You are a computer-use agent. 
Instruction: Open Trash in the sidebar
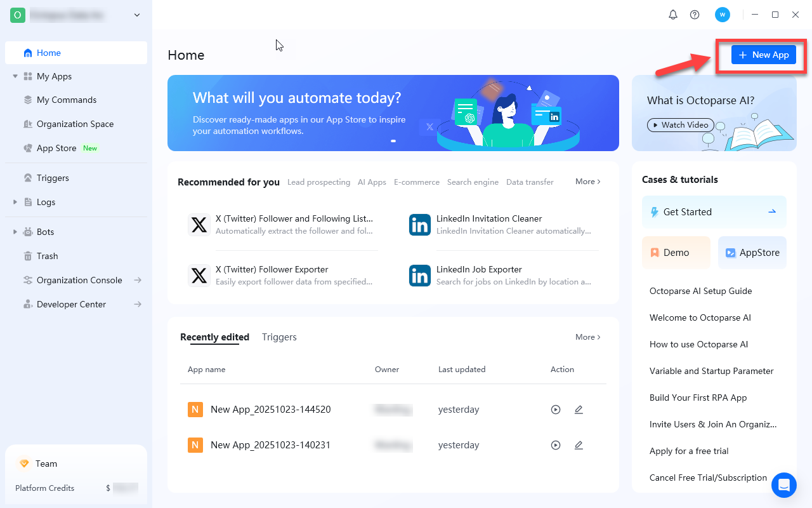47,256
